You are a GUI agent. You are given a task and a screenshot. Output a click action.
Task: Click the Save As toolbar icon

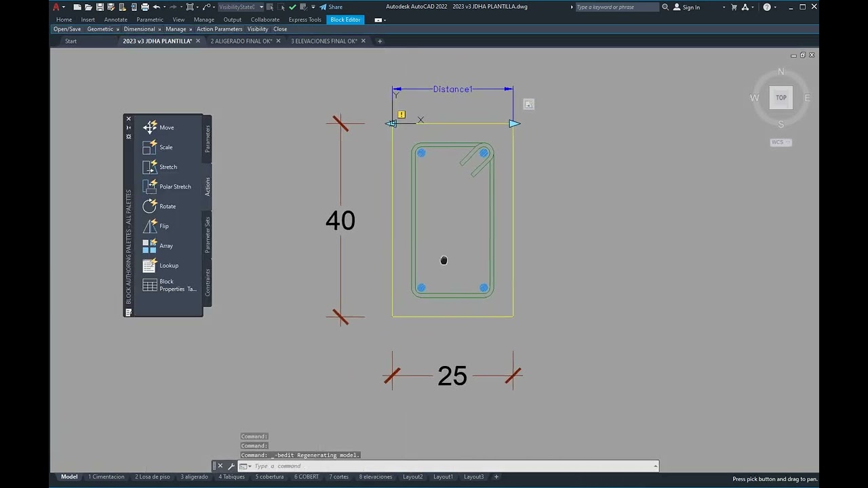click(x=111, y=7)
